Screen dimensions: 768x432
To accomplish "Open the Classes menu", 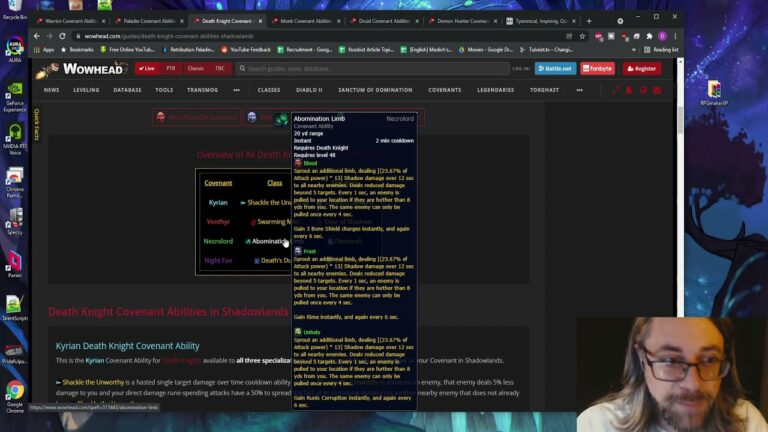I will pos(269,90).
